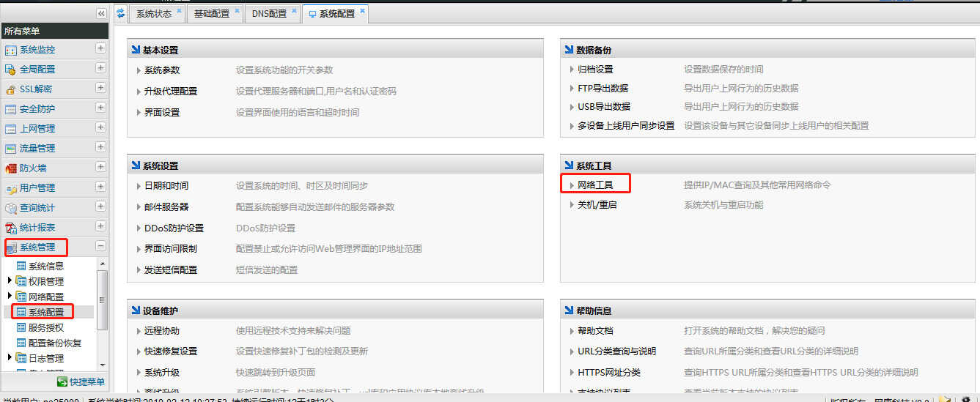Click the 查询统计 magnifier icon

(x=10, y=208)
